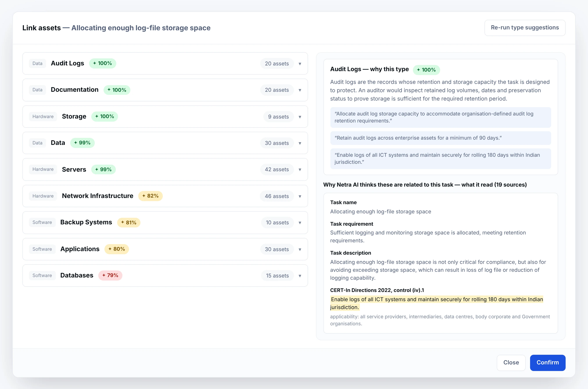588x389 pixels.
Task: Click the Re-run type suggestions button
Action: click(525, 27)
